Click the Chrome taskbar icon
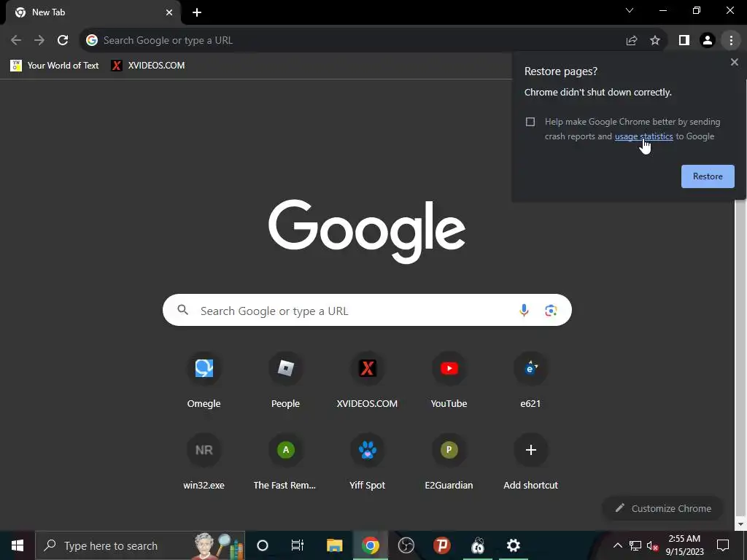The width and height of the screenshot is (747, 560). tap(370, 545)
